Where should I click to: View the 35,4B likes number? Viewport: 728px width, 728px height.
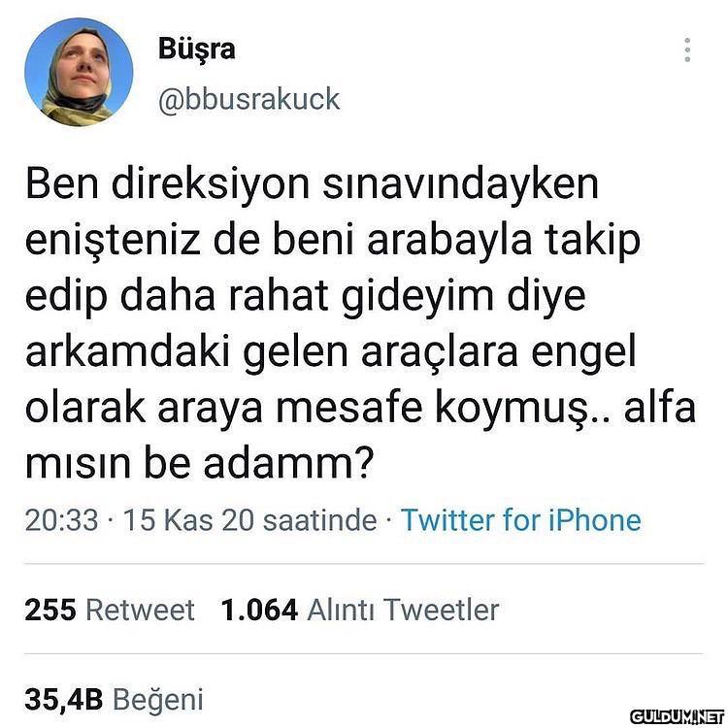(64, 700)
